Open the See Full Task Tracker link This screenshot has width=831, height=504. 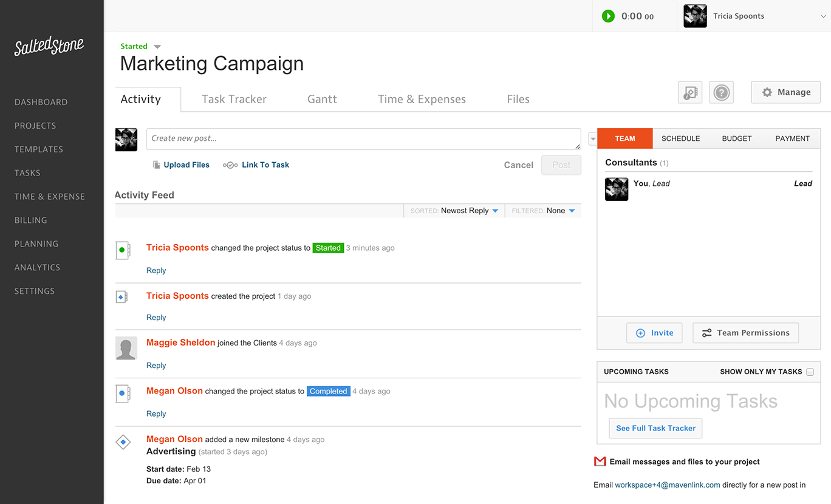(x=655, y=428)
